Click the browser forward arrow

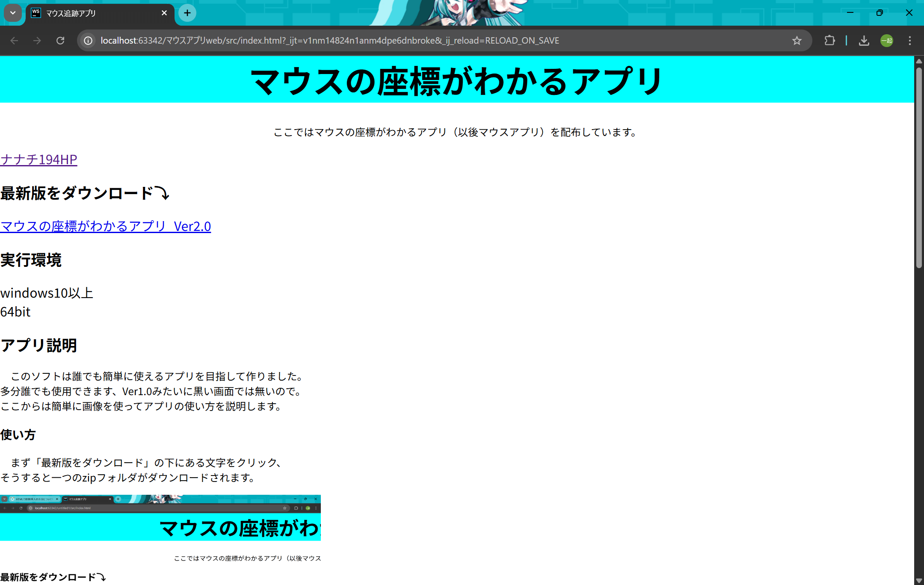37,41
